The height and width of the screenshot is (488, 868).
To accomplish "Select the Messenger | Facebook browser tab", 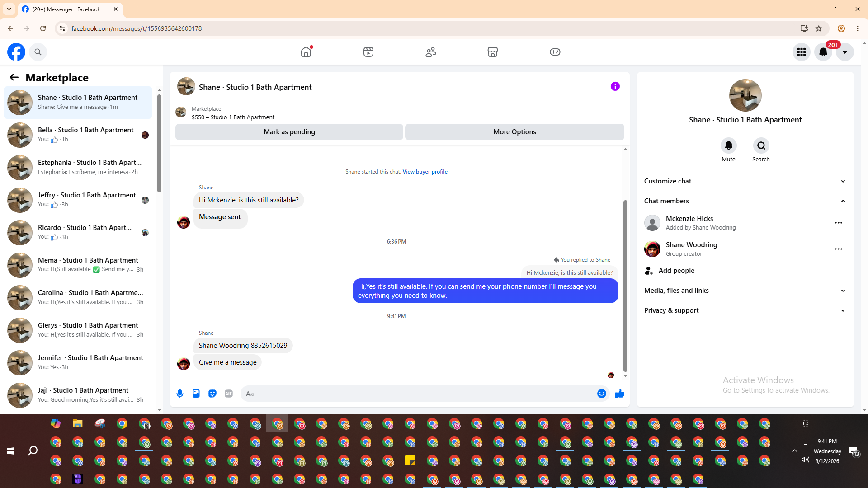I will (70, 9).
